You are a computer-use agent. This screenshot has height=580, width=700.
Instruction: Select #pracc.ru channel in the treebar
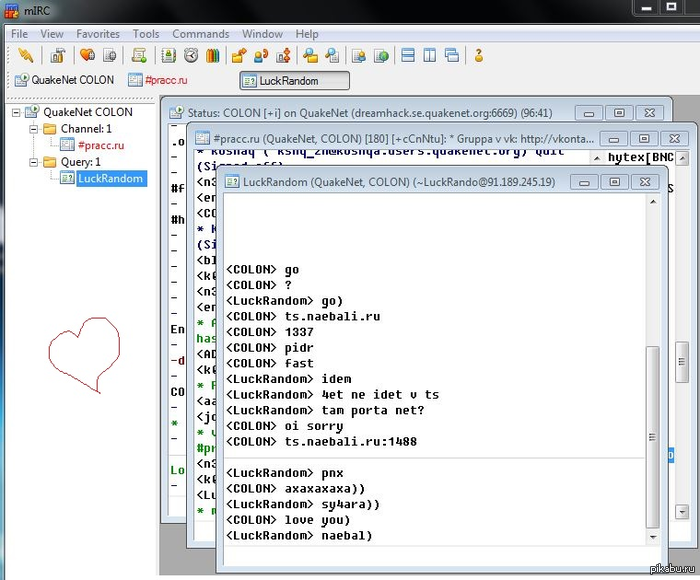[x=101, y=146]
